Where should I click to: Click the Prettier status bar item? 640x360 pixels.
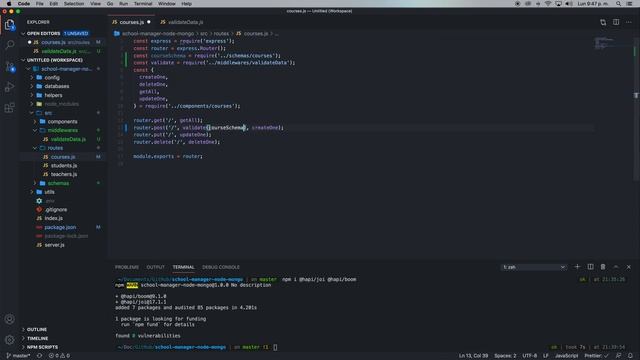(596, 356)
